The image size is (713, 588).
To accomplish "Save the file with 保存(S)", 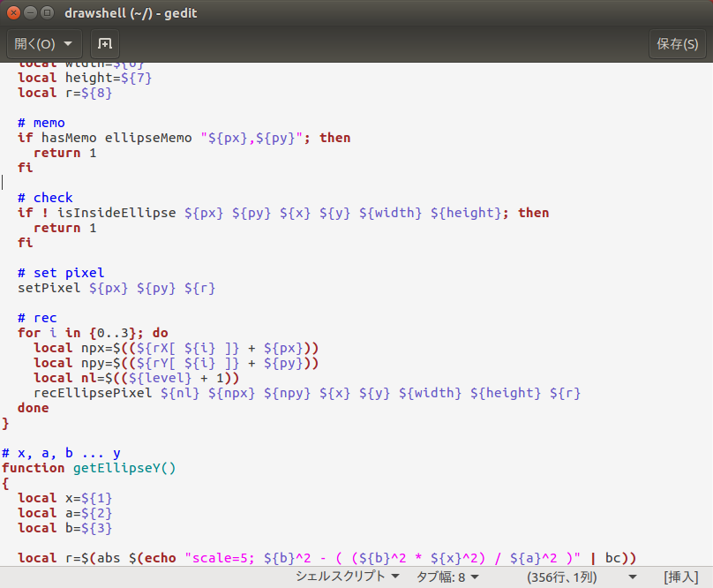I will click(x=677, y=43).
